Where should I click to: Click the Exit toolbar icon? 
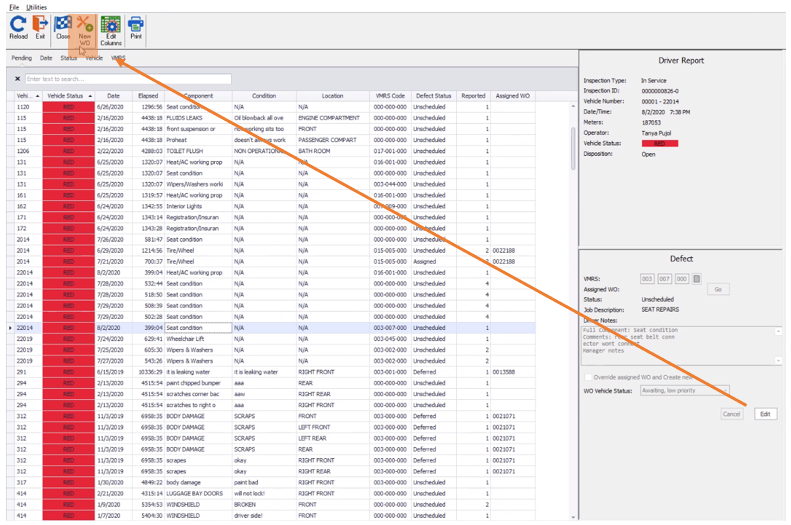40,27
